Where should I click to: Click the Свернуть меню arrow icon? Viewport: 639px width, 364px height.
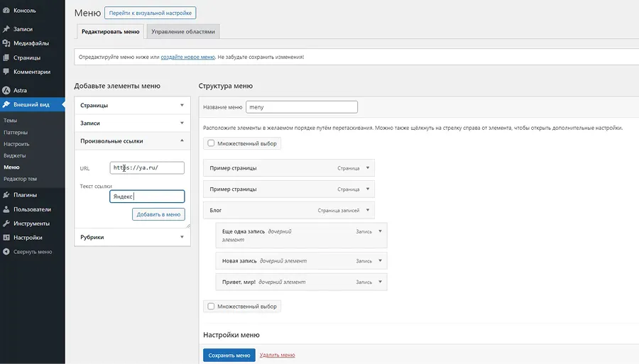[x=6, y=252]
